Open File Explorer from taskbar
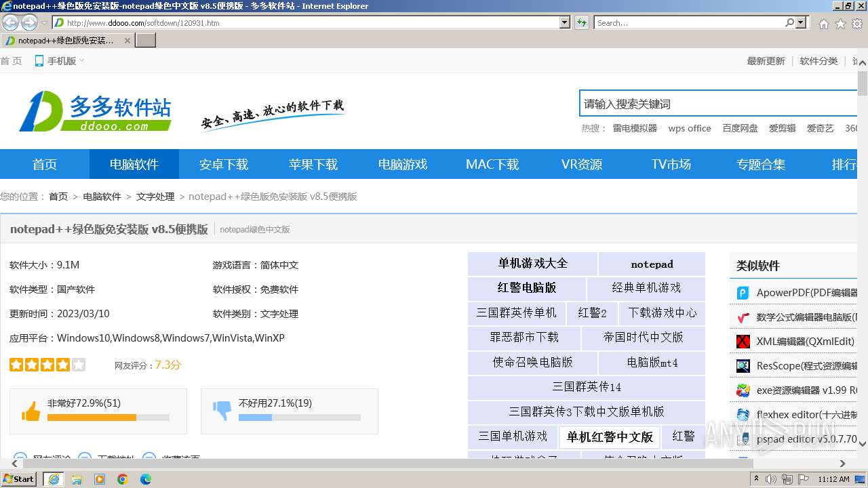Screen dimensions: 868x488 (x=77, y=479)
